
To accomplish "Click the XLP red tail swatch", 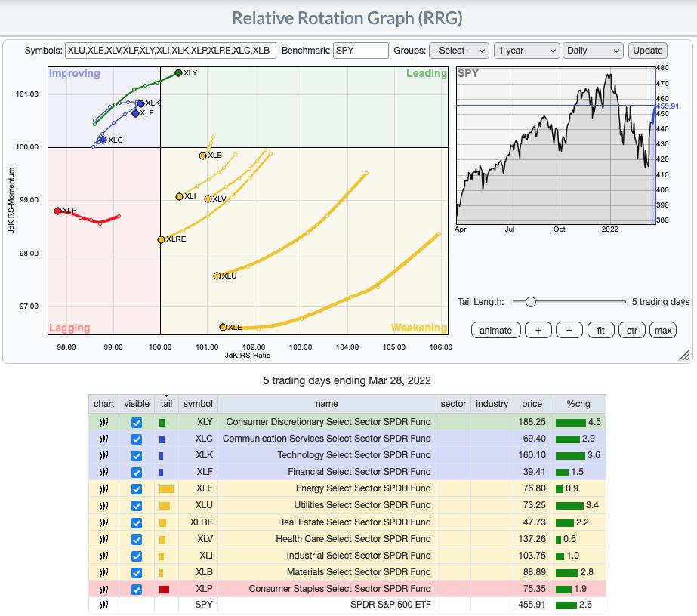I will coord(164,590).
